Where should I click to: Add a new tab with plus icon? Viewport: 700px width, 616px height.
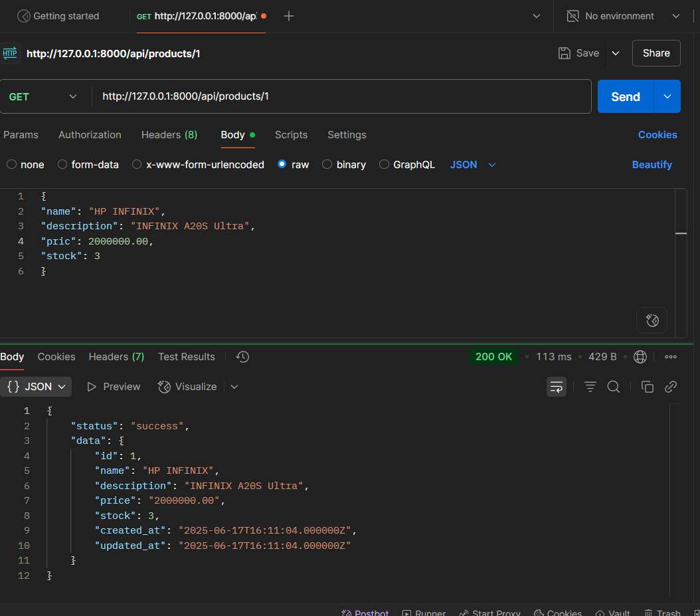(x=289, y=16)
